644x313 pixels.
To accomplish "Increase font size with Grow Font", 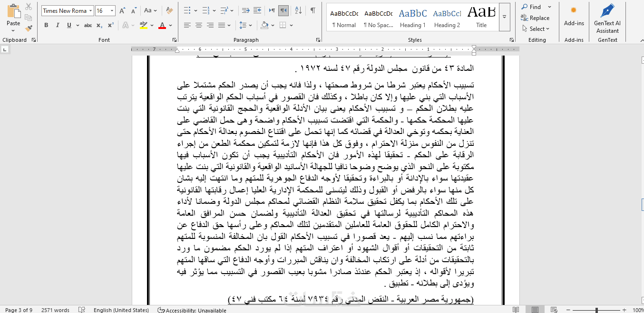I will pos(122,10).
